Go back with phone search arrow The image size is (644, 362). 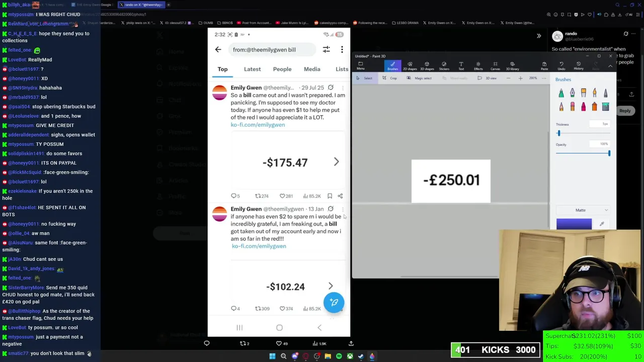pos(218,49)
